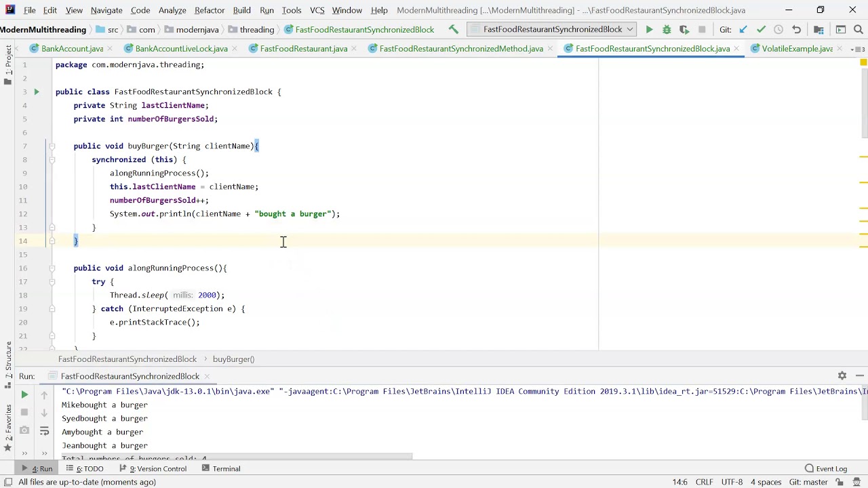The height and width of the screenshot is (488, 868).
Task: Click the Git: master branch widget
Action: [x=808, y=482]
